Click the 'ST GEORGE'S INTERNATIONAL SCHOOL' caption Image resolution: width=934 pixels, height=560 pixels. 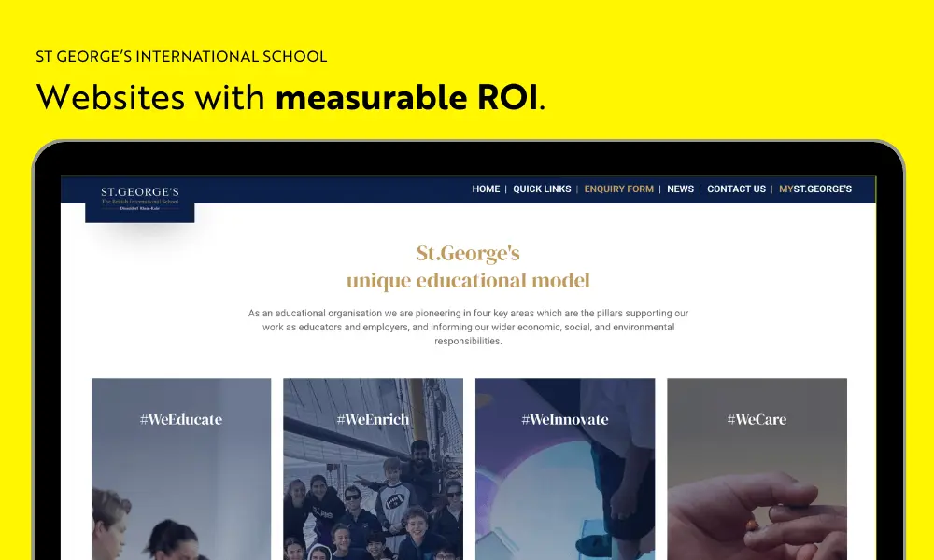181,57
